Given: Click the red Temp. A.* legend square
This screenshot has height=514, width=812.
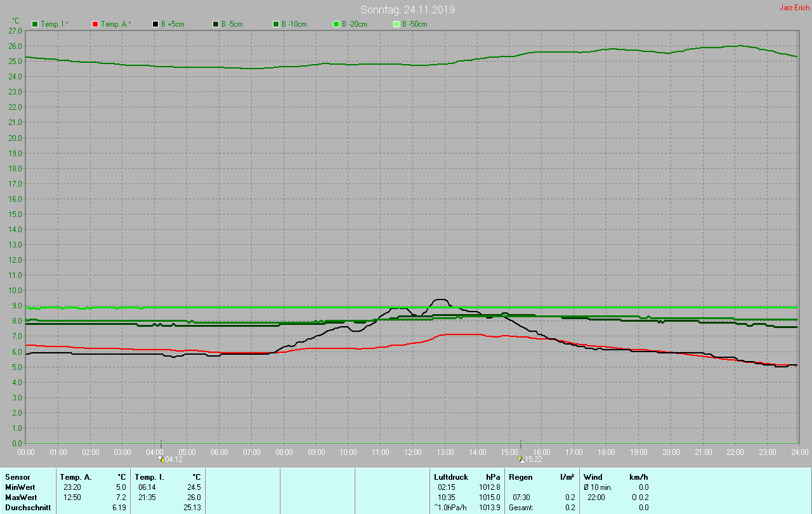Looking at the screenshot, I should [x=95, y=24].
